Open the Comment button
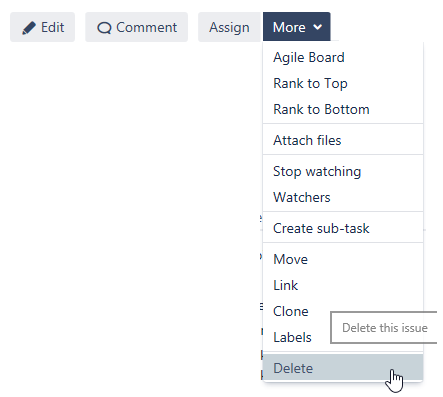The image size is (443, 397). 136,27
